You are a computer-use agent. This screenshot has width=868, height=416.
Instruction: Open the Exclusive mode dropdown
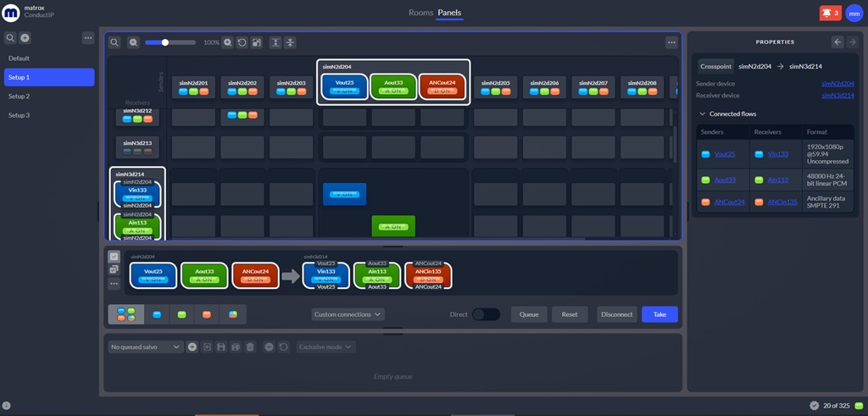point(325,347)
